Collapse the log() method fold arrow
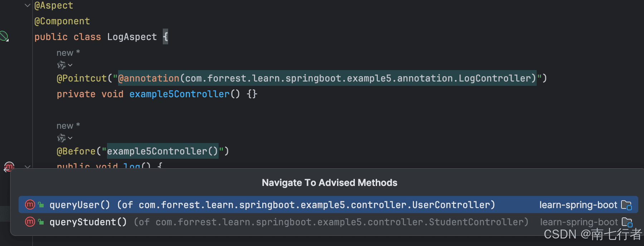Image resolution: width=644 pixels, height=246 pixels. coord(28,166)
